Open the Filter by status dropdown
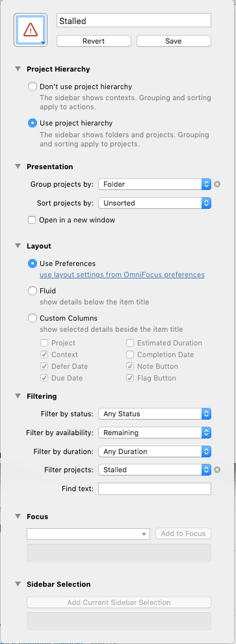Viewport: 236px width, 644px height. coord(155,414)
